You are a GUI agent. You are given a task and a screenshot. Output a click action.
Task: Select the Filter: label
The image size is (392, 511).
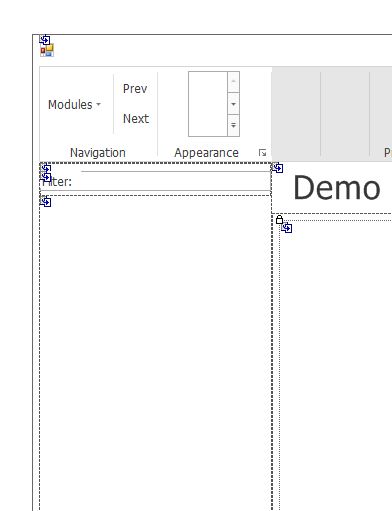click(57, 182)
